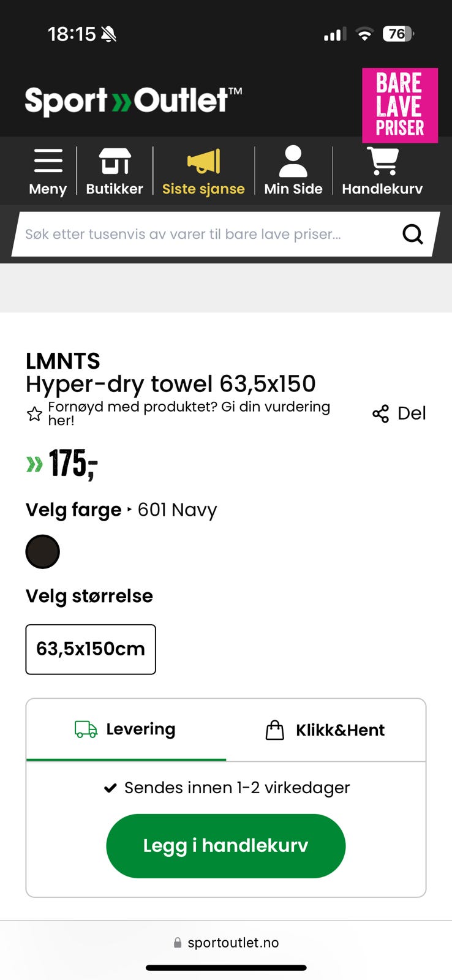Tap the sportoutlet.no address bar
Image resolution: width=452 pixels, height=980 pixels.
(x=226, y=943)
